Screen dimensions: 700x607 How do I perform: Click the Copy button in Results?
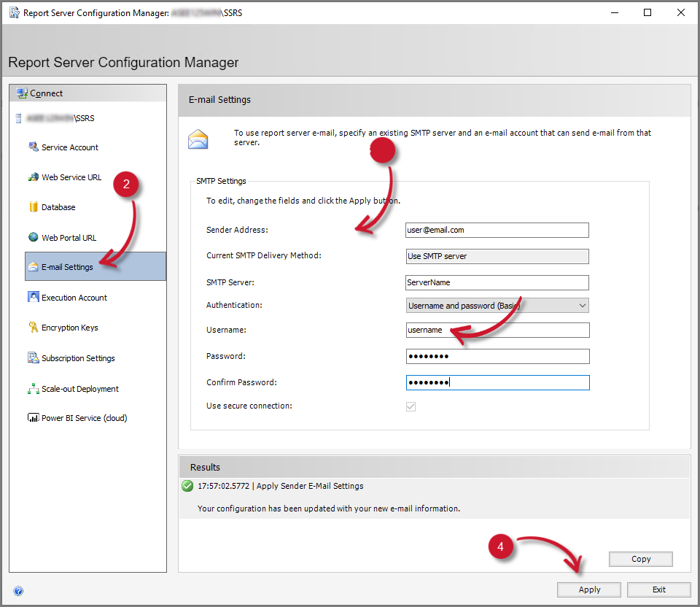click(640, 559)
